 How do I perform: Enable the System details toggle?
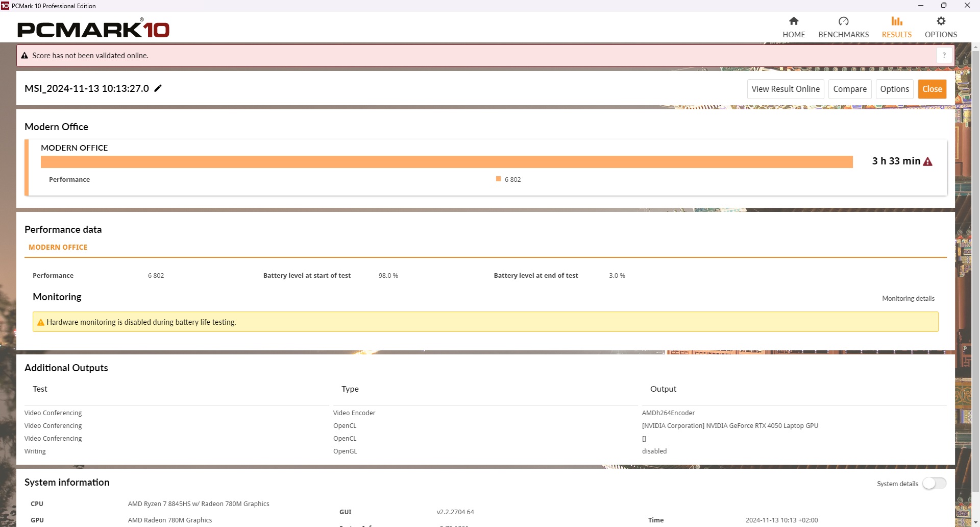[934, 483]
